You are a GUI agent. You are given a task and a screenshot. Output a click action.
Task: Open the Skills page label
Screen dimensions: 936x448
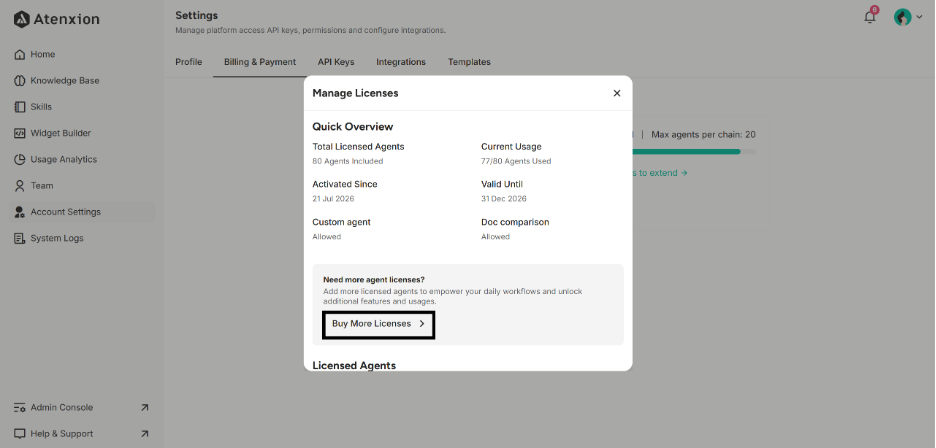(41, 107)
